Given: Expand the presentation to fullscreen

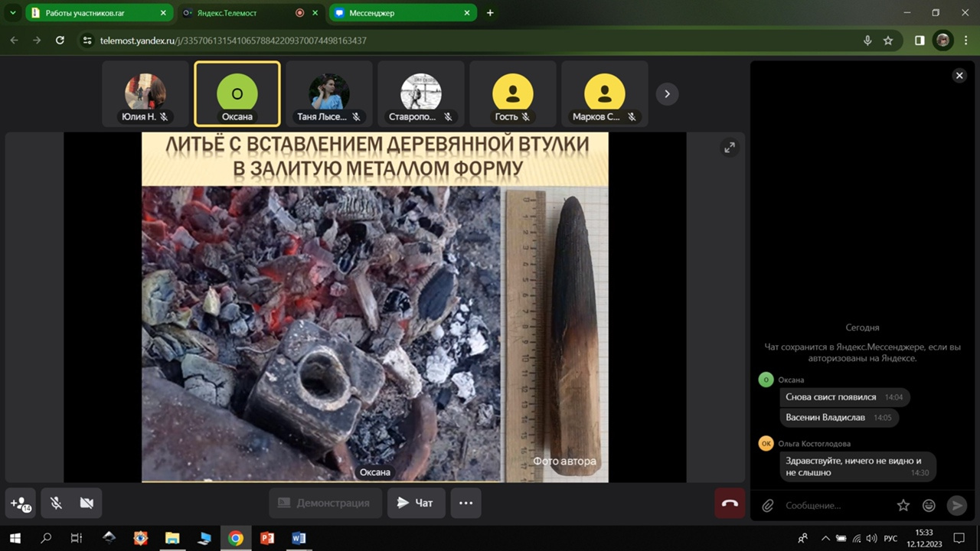Looking at the screenshot, I should [730, 148].
